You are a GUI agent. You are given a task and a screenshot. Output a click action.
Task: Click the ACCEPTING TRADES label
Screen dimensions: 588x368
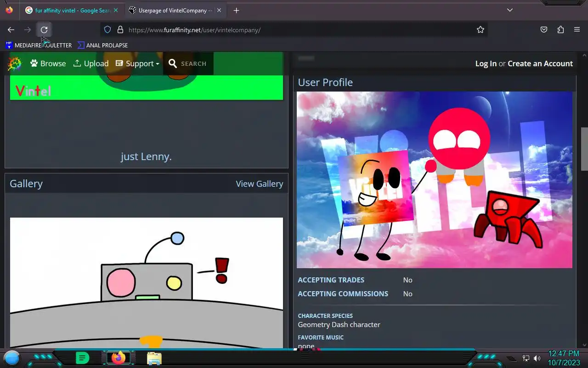[331, 280]
